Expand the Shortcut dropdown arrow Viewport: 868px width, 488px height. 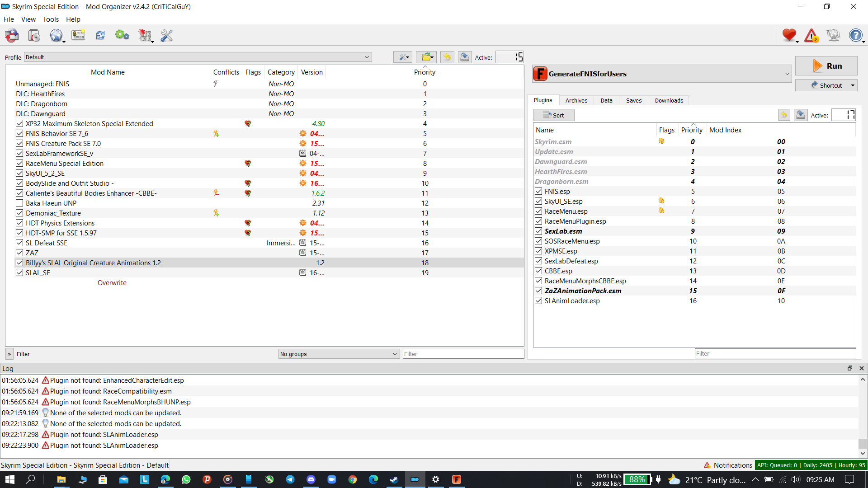tap(853, 85)
